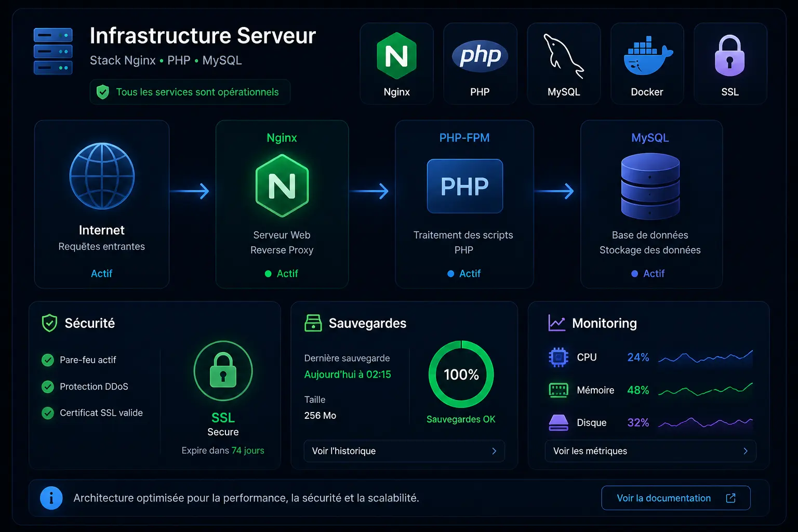Click the Disque '32%' value

click(638, 423)
